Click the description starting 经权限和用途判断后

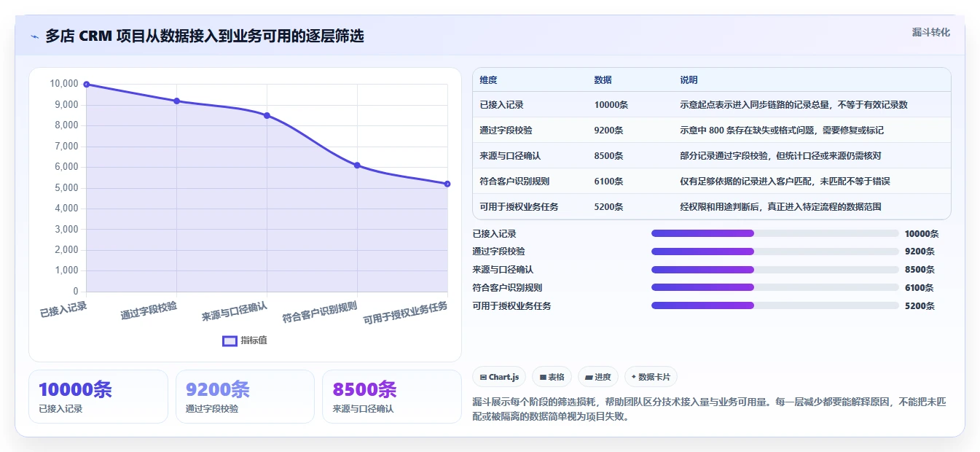point(780,206)
